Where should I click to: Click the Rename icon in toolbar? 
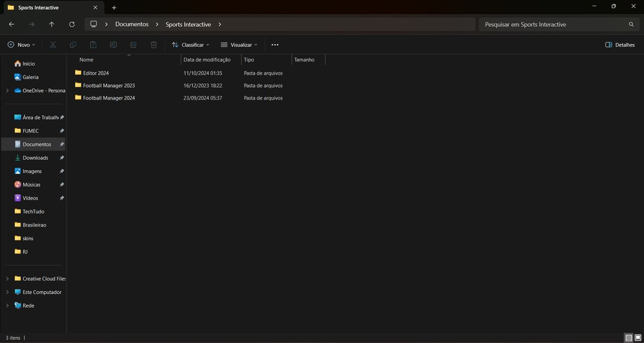coord(113,45)
